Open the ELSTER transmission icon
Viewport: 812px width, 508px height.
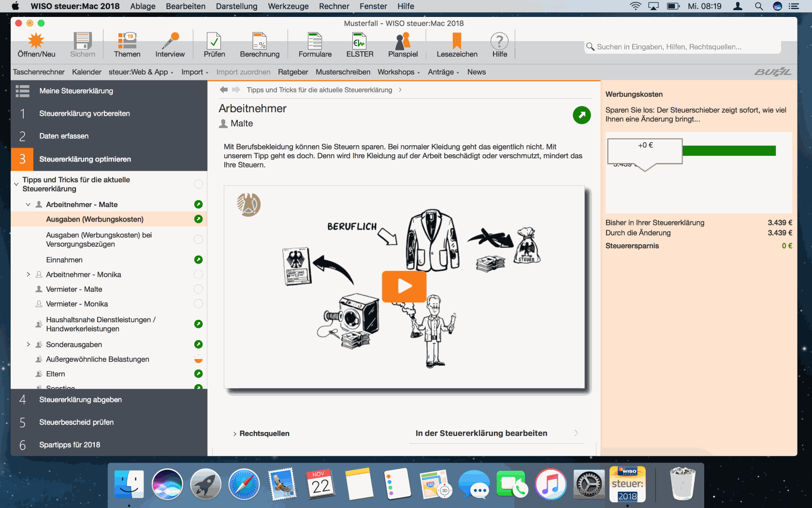tap(360, 42)
